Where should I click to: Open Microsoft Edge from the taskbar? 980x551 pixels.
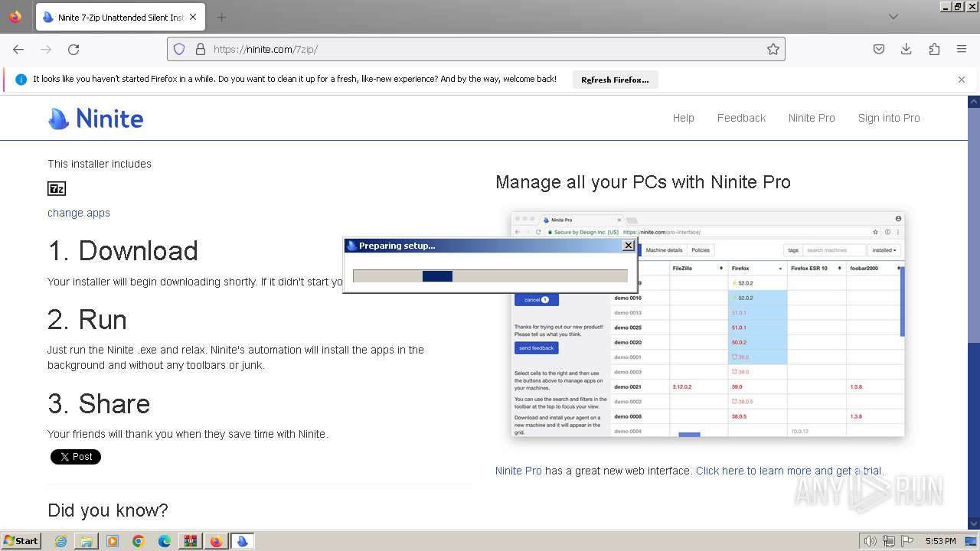coord(165,541)
